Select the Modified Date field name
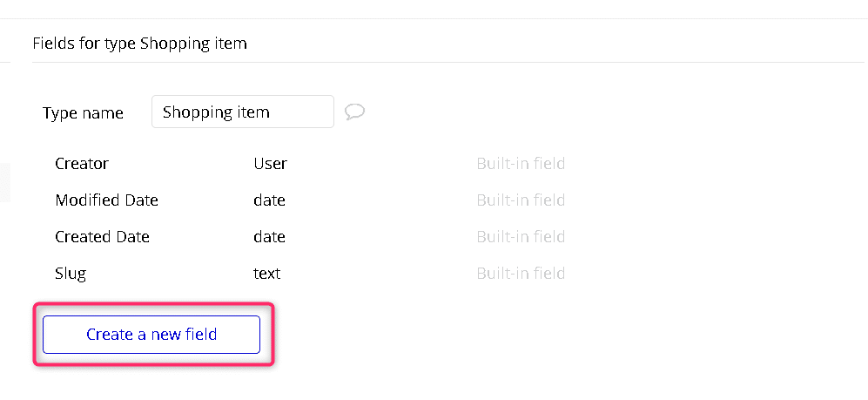Viewport: 868px width, 400px height. pos(106,200)
